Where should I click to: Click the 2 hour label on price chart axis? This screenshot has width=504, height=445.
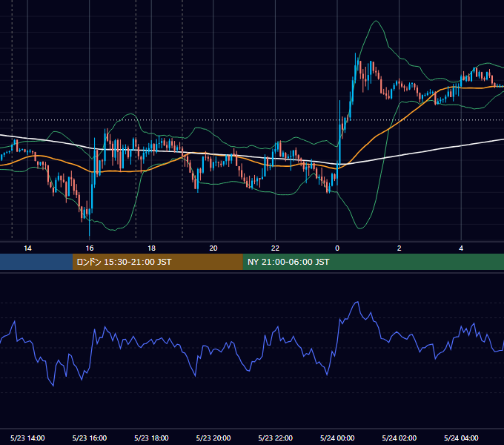click(399, 248)
